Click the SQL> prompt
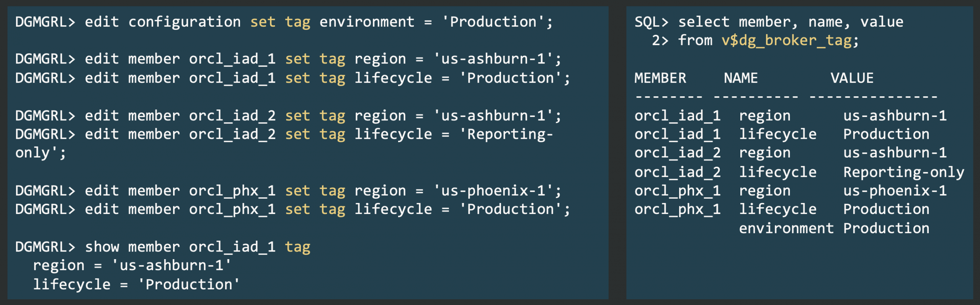The image size is (980, 305). pyautogui.click(x=651, y=22)
